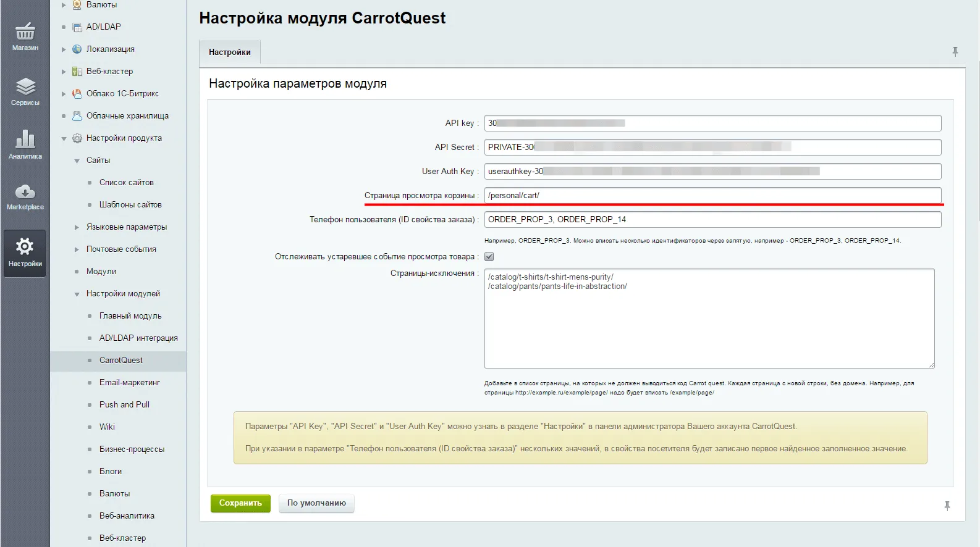Image resolution: width=980 pixels, height=547 pixels.
Task: Open Список сайтов tree item
Action: [126, 183]
